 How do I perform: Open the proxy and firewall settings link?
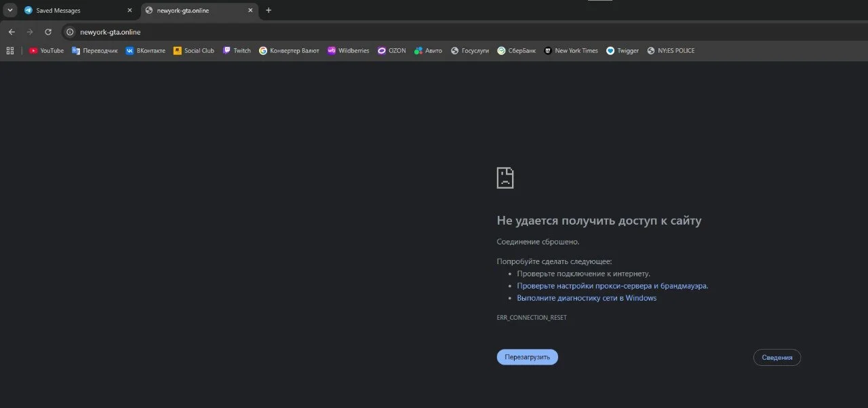(x=612, y=286)
